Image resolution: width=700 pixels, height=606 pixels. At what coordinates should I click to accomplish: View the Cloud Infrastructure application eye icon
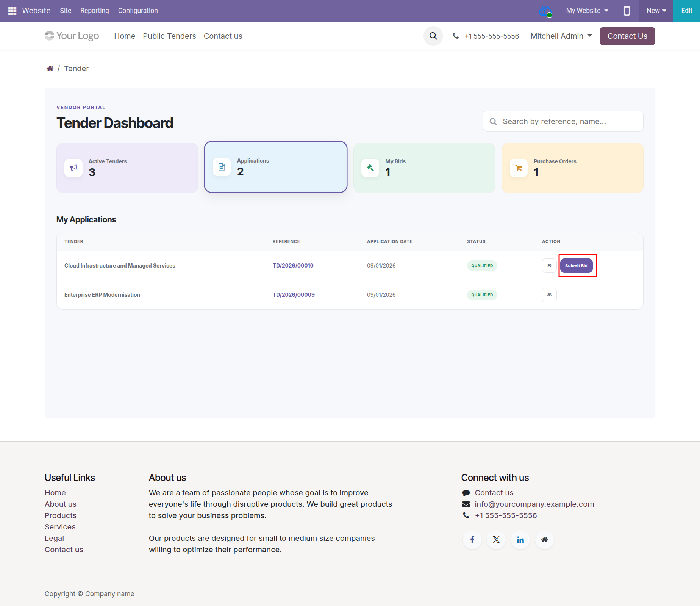point(549,266)
